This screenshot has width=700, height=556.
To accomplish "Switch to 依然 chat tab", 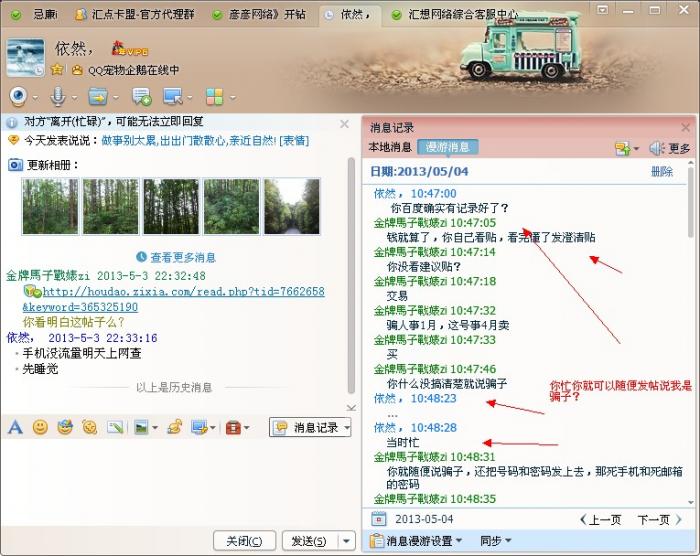I will 348,15.
